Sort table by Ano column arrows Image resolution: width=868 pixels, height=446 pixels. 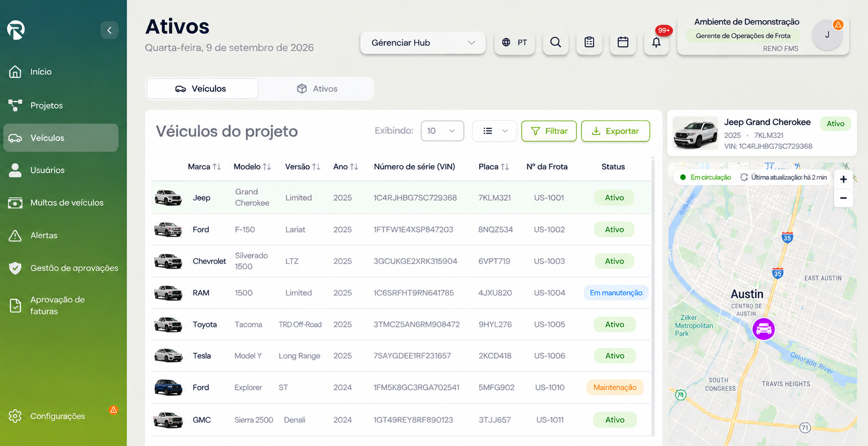pos(354,167)
